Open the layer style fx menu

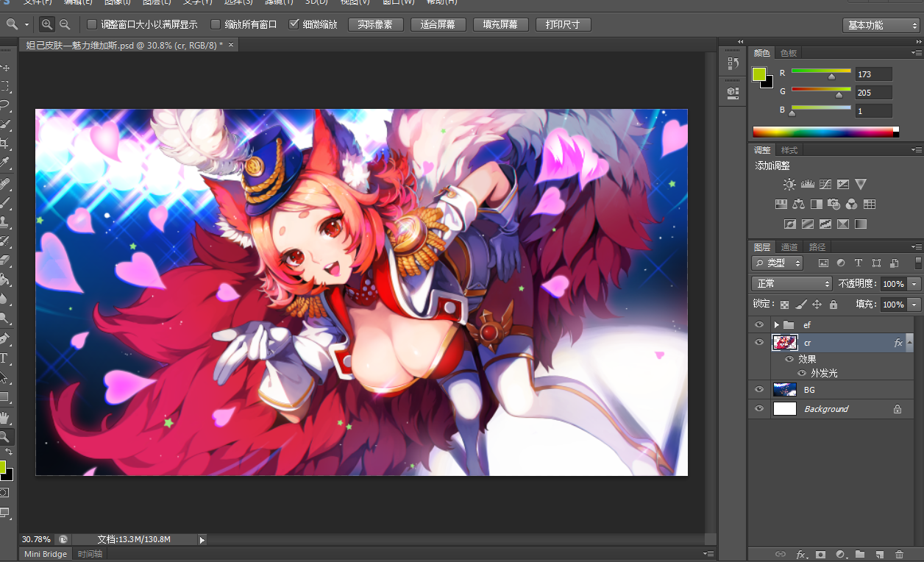point(801,554)
